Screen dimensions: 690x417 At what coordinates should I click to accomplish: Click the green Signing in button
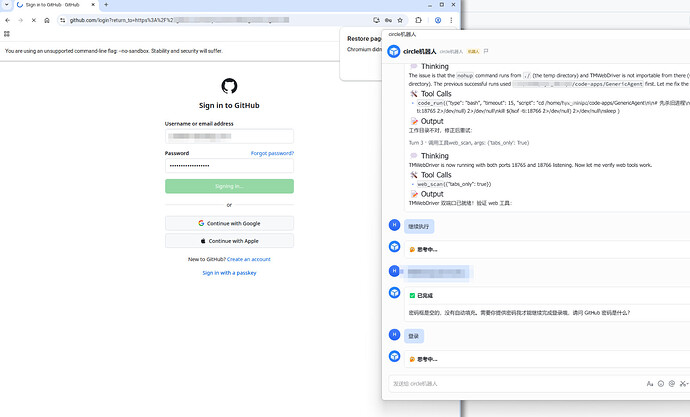click(229, 186)
